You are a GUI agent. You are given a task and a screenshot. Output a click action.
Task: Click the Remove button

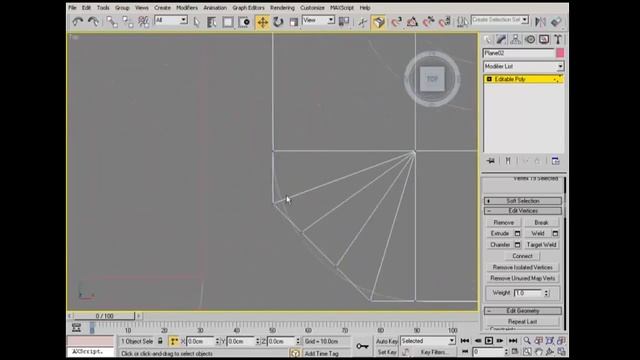504,222
